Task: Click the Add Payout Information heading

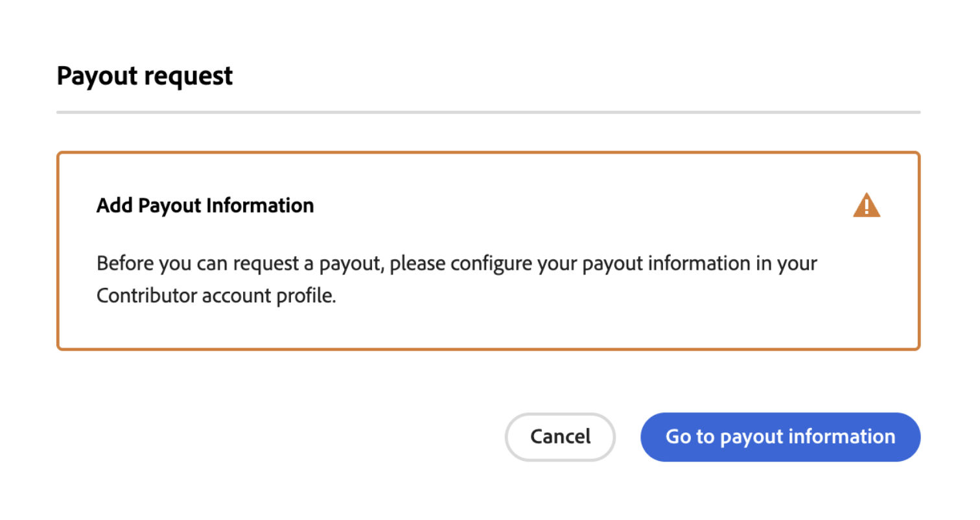Action: click(205, 206)
